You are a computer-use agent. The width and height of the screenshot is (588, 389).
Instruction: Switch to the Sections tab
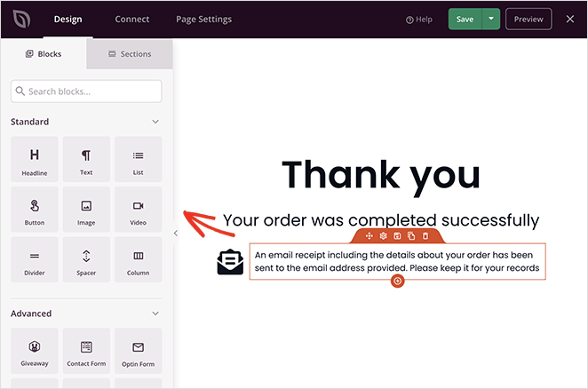tap(130, 53)
